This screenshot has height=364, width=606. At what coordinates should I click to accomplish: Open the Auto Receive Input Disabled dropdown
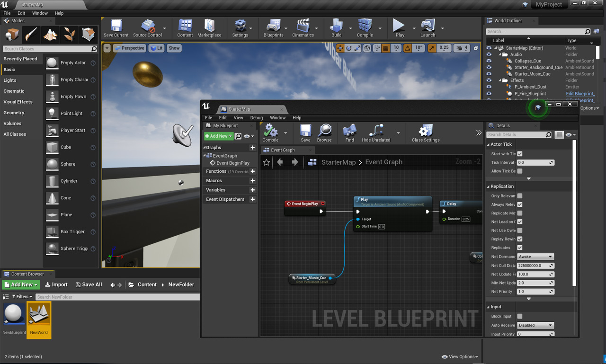point(535,325)
